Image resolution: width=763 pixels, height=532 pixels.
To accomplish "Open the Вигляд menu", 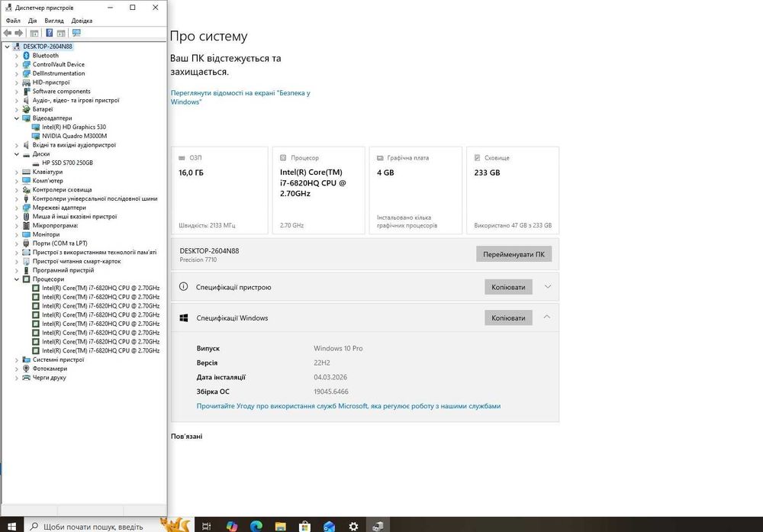I will tap(54, 21).
